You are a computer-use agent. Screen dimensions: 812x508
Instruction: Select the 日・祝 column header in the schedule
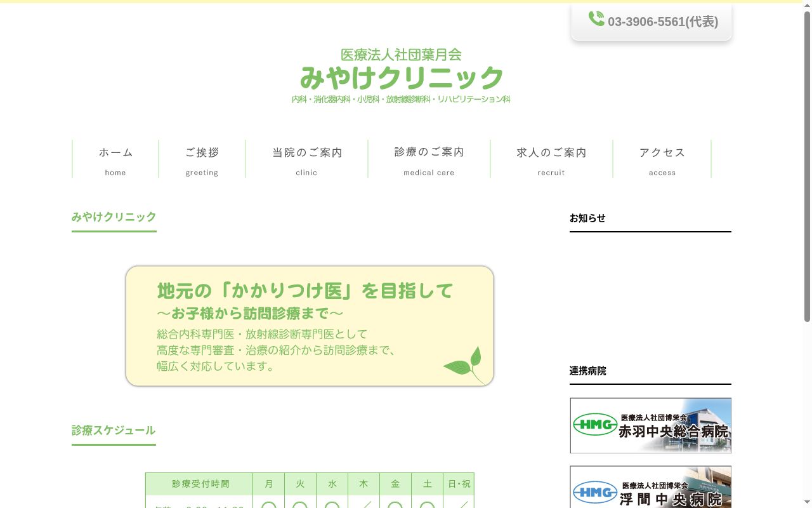tap(459, 484)
